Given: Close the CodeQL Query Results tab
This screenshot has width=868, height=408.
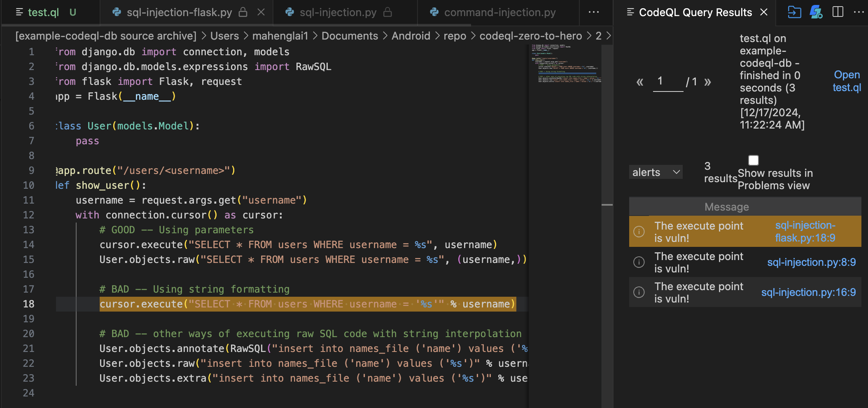Looking at the screenshot, I should [764, 12].
